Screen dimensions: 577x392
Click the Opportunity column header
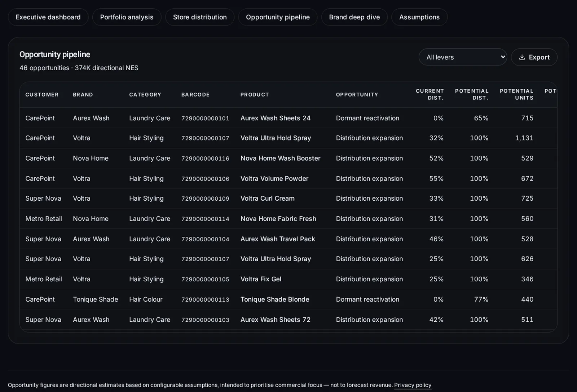[357, 94]
